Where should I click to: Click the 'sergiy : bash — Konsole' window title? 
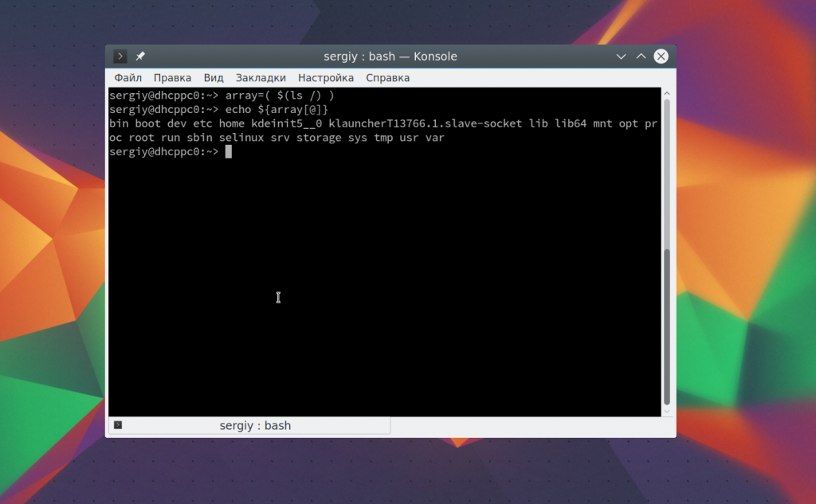390,57
